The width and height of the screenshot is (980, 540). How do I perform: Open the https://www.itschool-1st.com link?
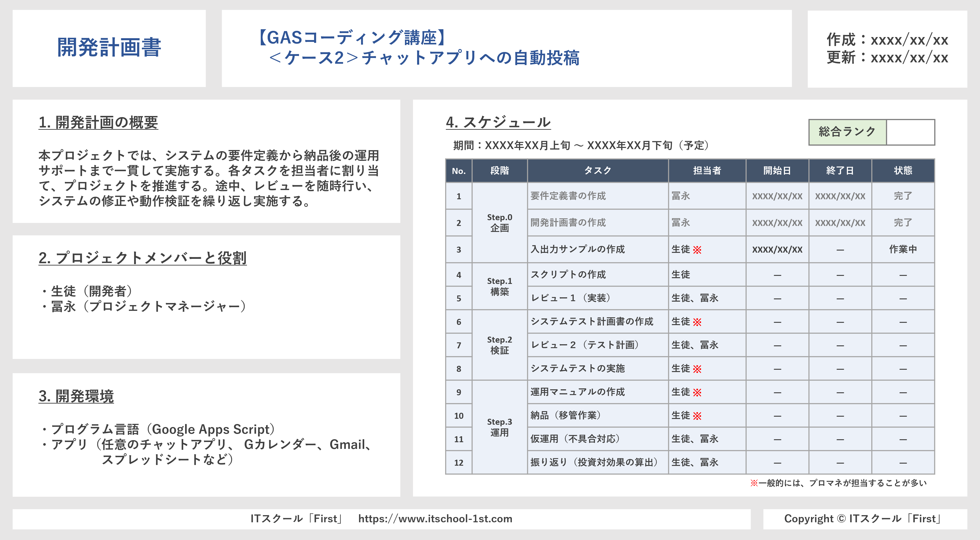[435, 519]
